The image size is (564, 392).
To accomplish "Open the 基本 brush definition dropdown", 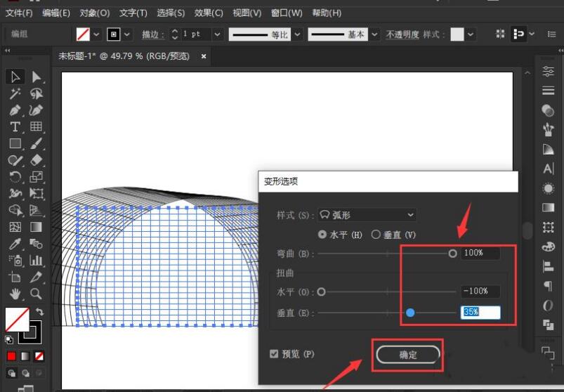I will [x=374, y=34].
